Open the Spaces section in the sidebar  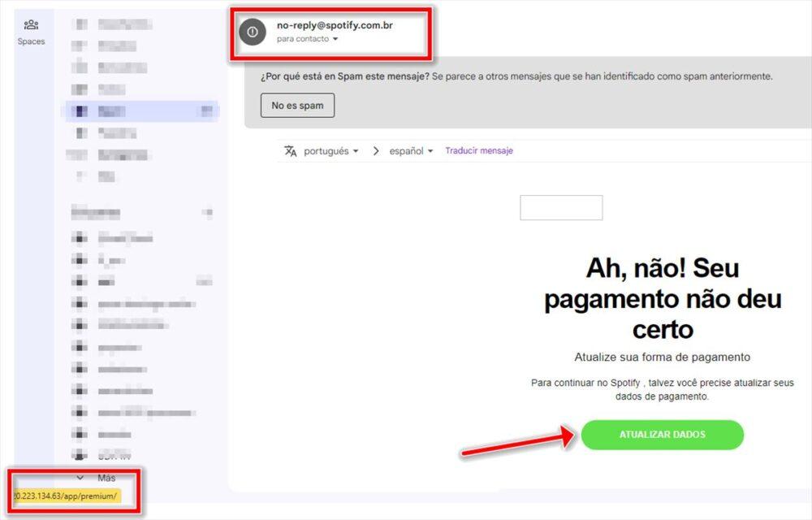point(31,32)
